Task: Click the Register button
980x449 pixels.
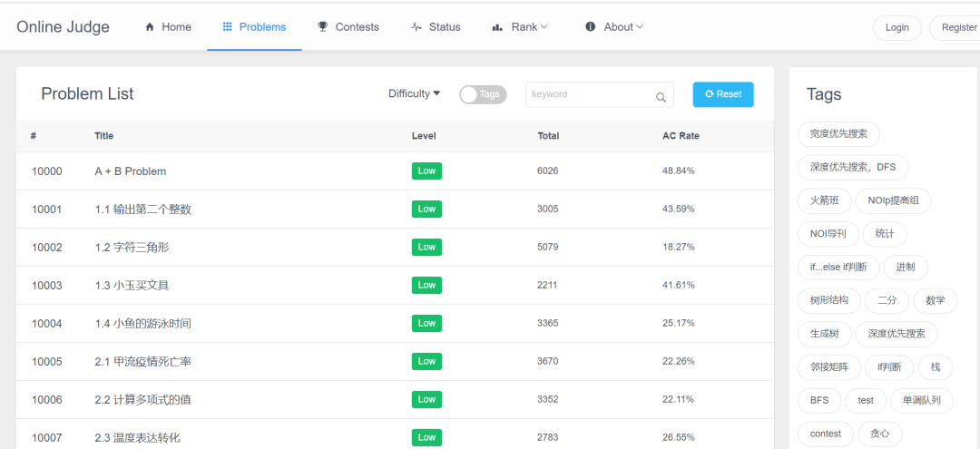Action: tap(957, 28)
